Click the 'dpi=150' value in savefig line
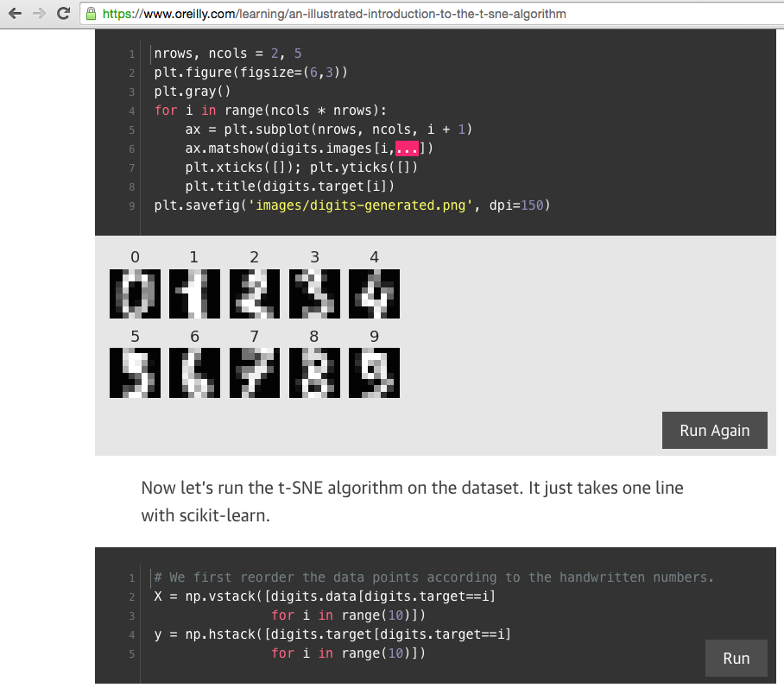The width and height of the screenshot is (784, 694). 516,205
